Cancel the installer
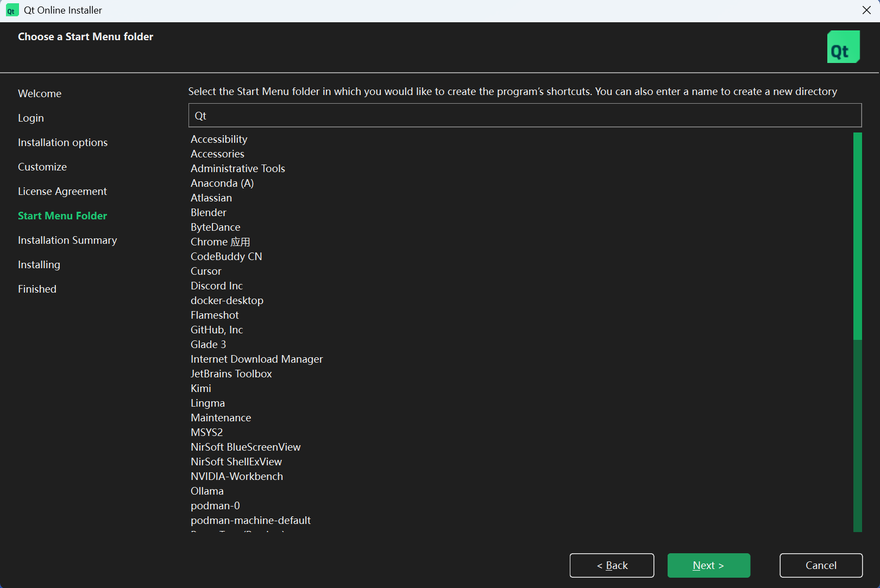 [821, 565]
